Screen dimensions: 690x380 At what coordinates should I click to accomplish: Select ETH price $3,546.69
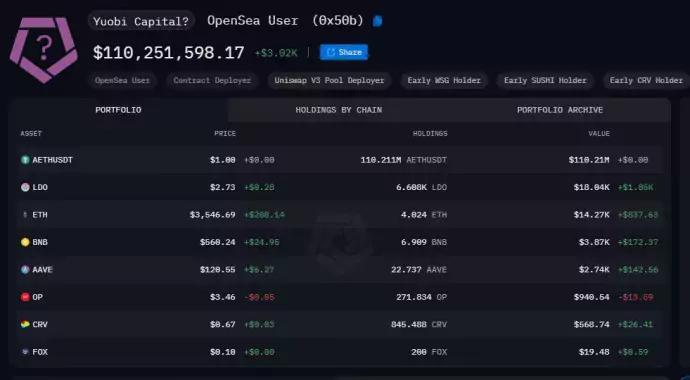(213, 215)
